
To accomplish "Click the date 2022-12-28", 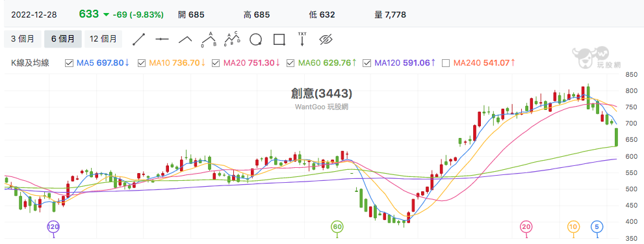I will click(x=34, y=15).
